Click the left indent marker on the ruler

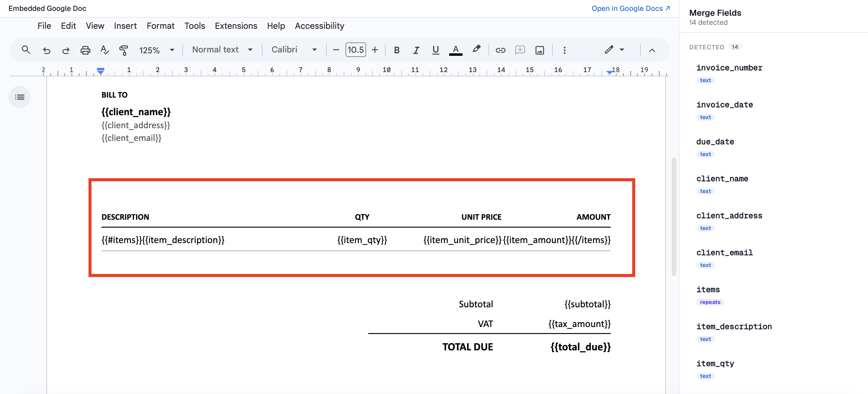tap(100, 71)
